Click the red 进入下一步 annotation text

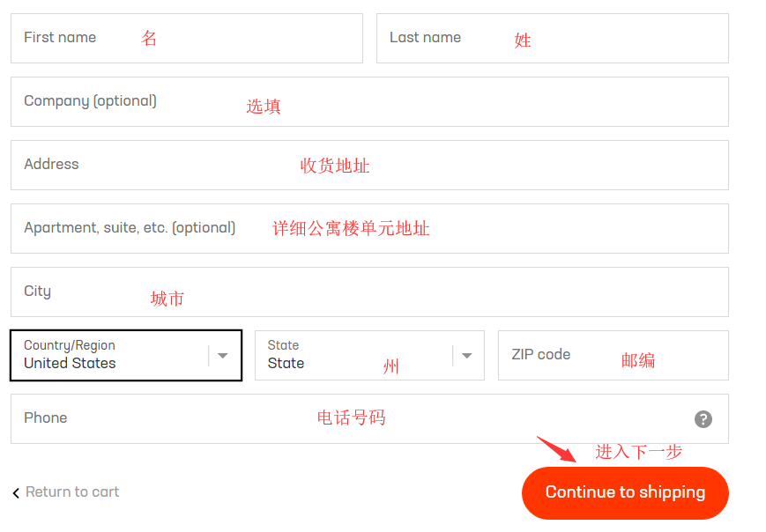pos(638,452)
